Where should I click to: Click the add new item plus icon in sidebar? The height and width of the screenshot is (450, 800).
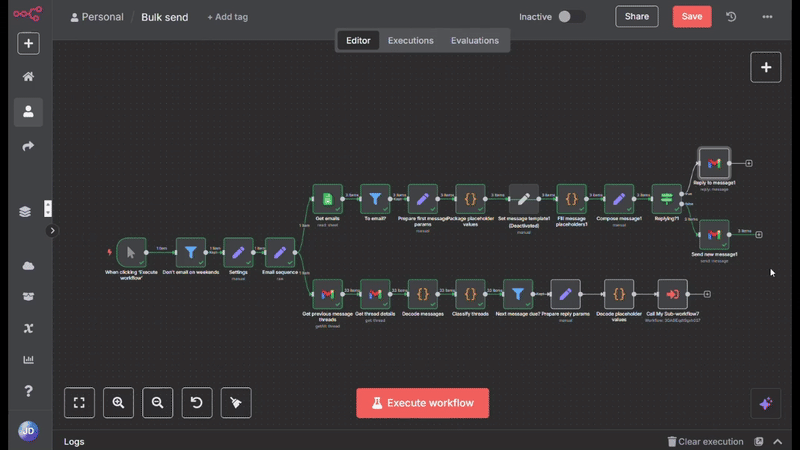point(28,43)
